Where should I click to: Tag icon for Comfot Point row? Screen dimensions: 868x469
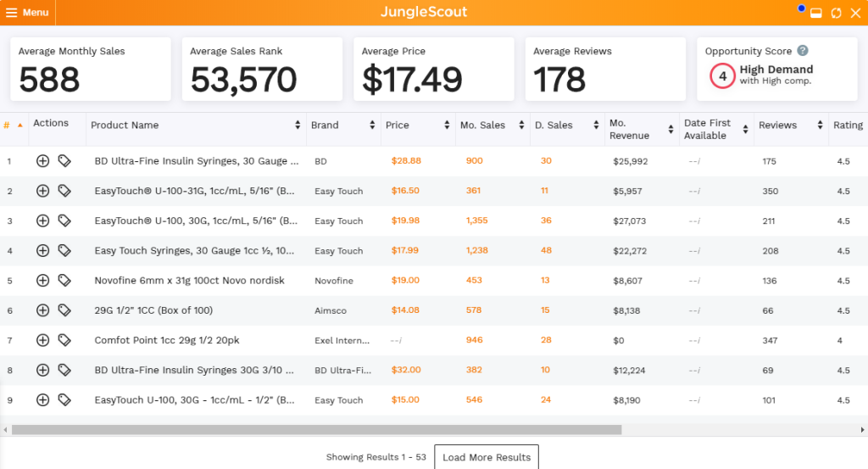64,341
